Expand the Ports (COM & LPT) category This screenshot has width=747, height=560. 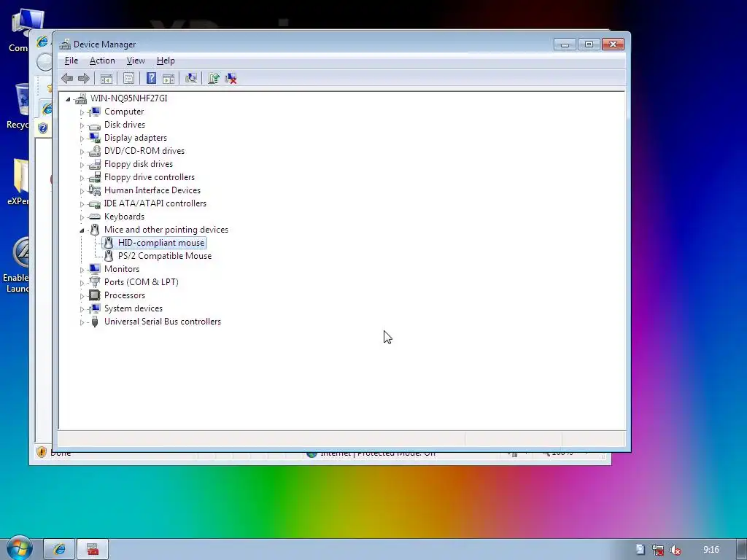pyautogui.click(x=82, y=283)
